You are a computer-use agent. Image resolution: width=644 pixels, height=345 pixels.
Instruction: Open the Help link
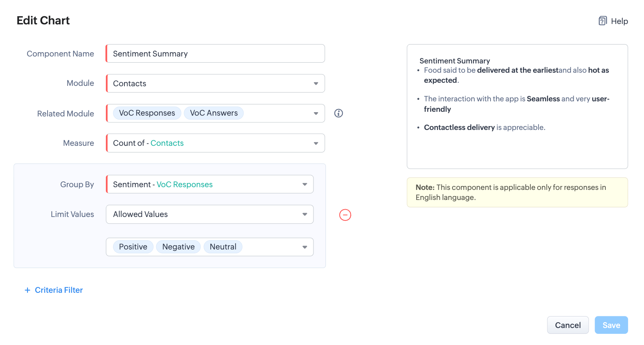tap(619, 21)
